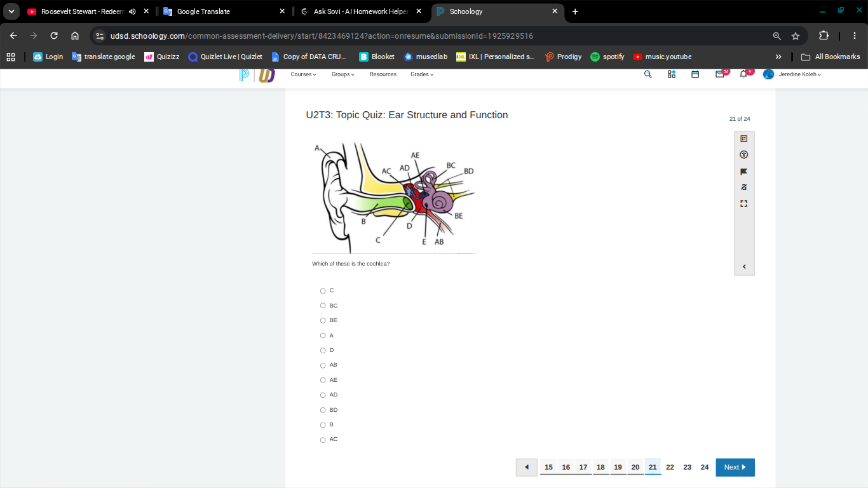Click the browser home button
Viewport: 868px width, 488px height.
coord(75,36)
